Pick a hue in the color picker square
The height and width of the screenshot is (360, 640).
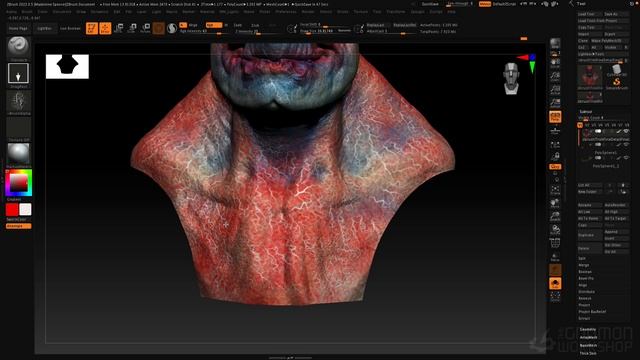[x=18, y=183]
